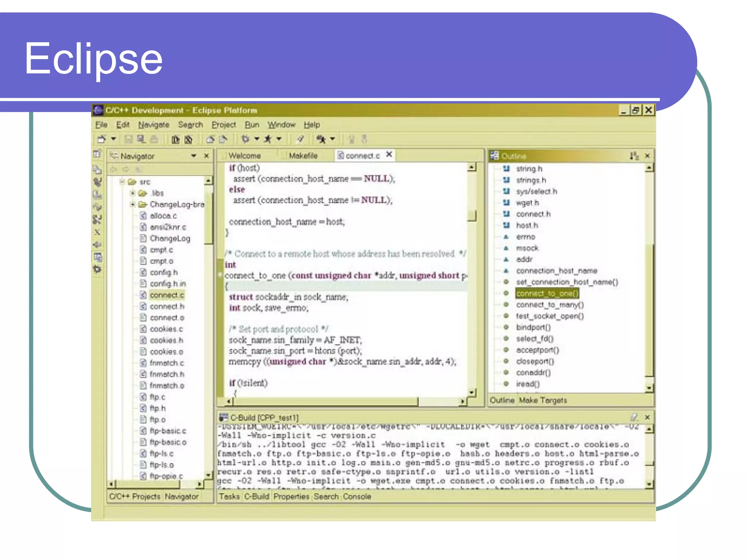This screenshot has width=747, height=560.
Task: Click the connect.c file icon in Navigator
Action: [x=143, y=295]
